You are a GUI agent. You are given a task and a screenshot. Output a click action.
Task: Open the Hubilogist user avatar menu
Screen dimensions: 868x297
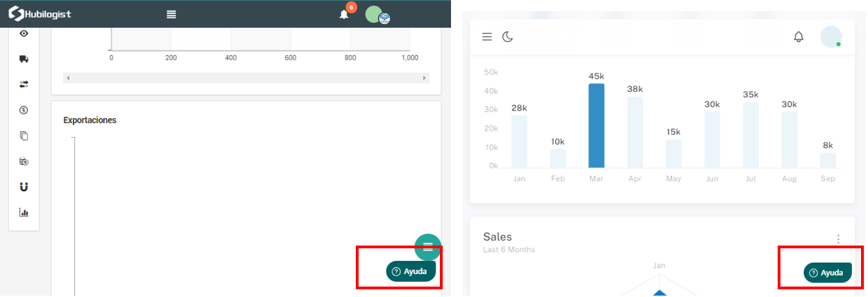tap(375, 14)
